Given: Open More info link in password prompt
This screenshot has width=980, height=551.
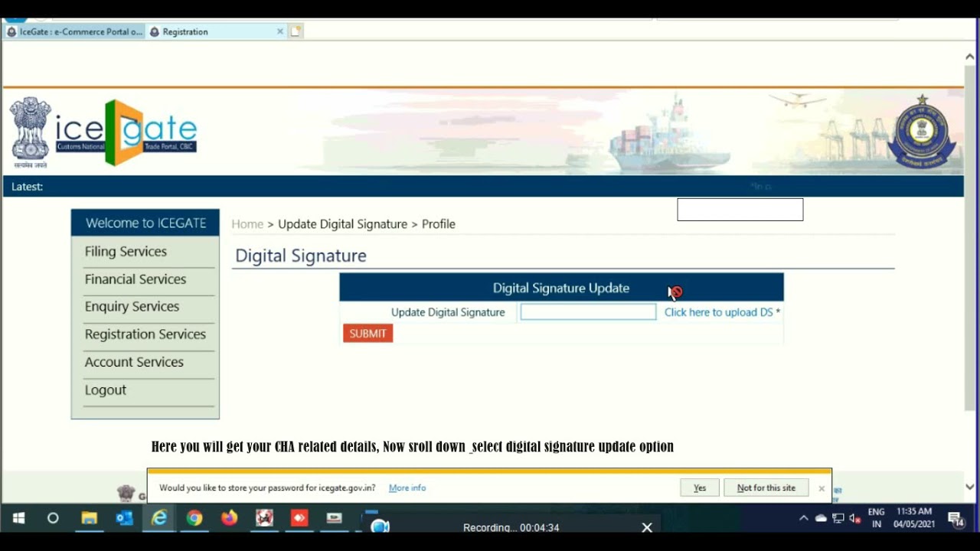Looking at the screenshot, I should pos(407,488).
